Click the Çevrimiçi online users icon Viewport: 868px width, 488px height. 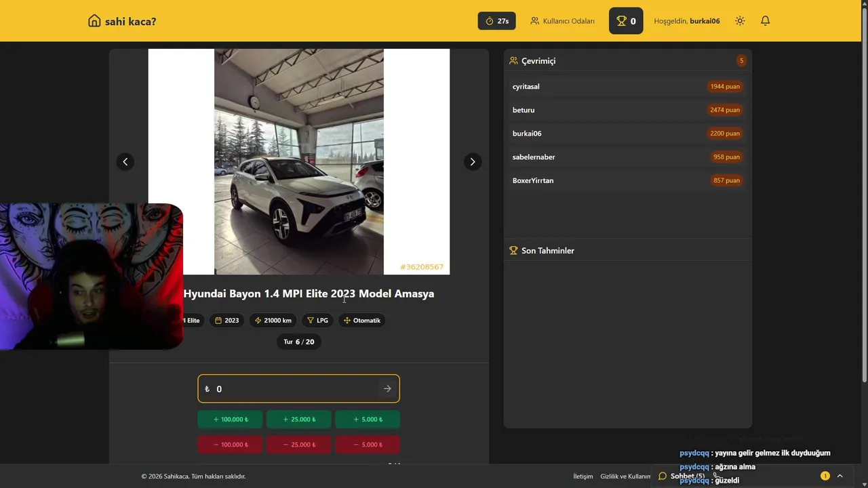coord(513,61)
